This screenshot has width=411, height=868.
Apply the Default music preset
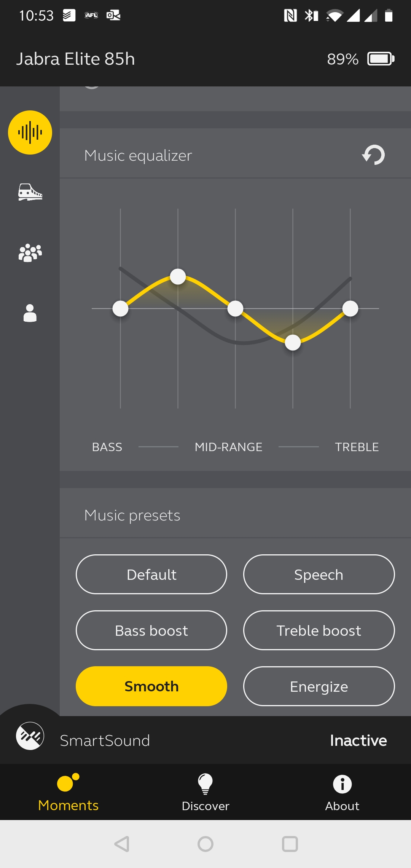pyautogui.click(x=151, y=574)
